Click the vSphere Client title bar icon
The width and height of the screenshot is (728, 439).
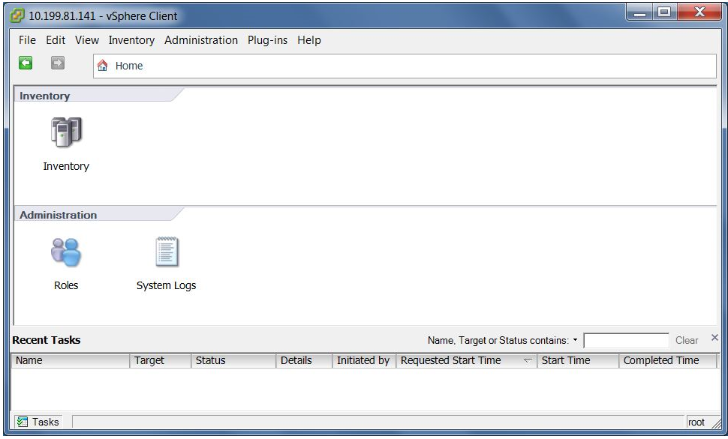pos(17,16)
